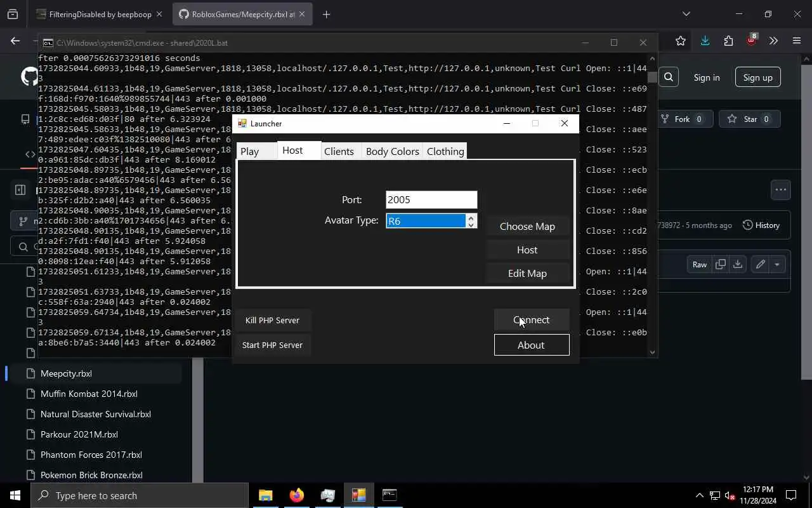
Task: Open the Launcher app taskbar icon
Action: pyautogui.click(x=358, y=495)
